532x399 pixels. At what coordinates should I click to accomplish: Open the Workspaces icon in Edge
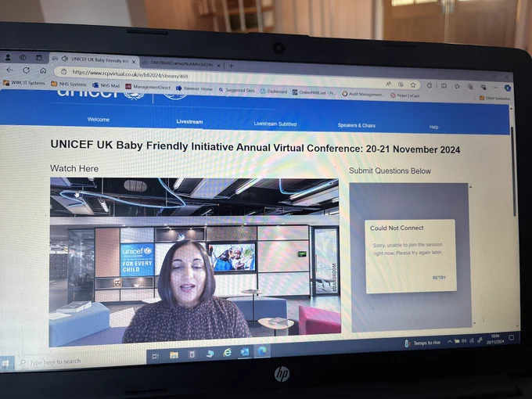(23, 57)
